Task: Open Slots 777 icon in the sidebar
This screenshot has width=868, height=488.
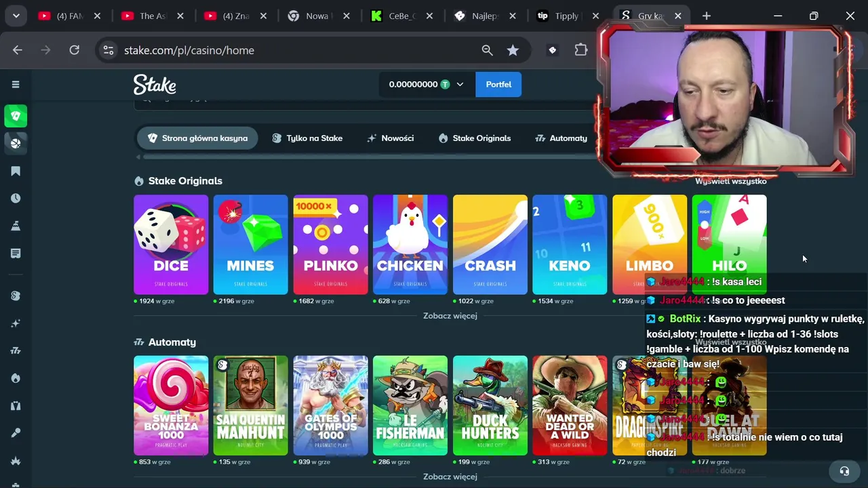Action: coord(16,350)
